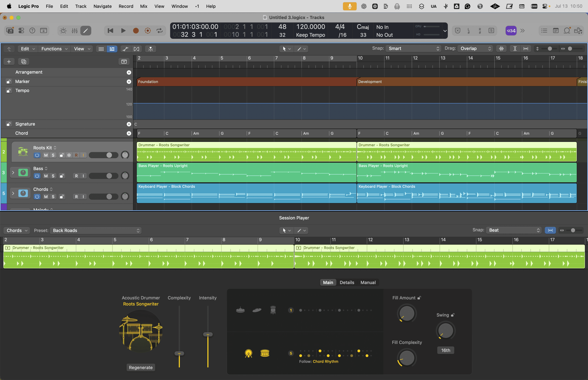
Task: Click the Record button
Action: point(136,31)
